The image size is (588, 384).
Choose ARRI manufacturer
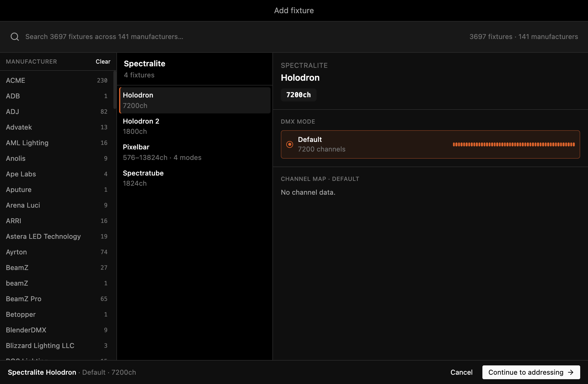coord(57,221)
